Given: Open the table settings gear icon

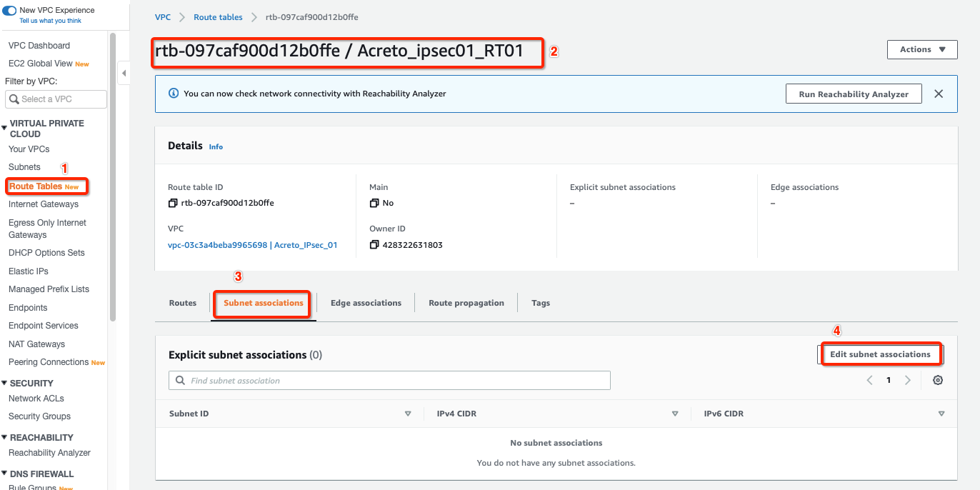Looking at the screenshot, I should point(938,380).
